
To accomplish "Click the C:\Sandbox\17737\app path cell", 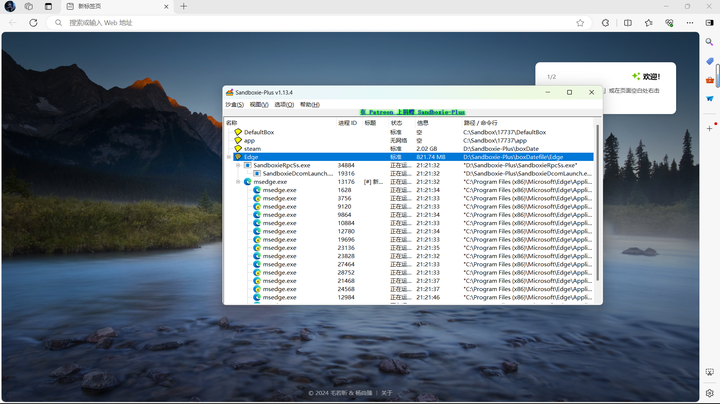I will [495, 140].
